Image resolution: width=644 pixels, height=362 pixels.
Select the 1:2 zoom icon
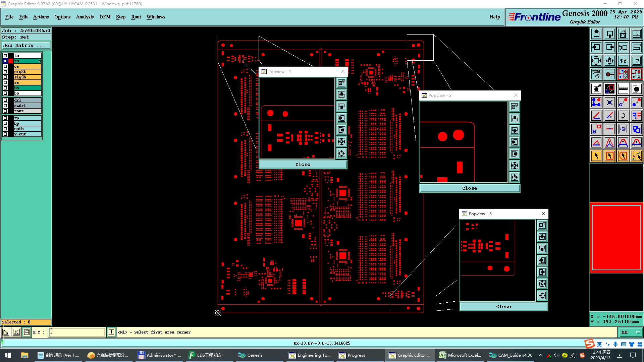tap(623, 61)
